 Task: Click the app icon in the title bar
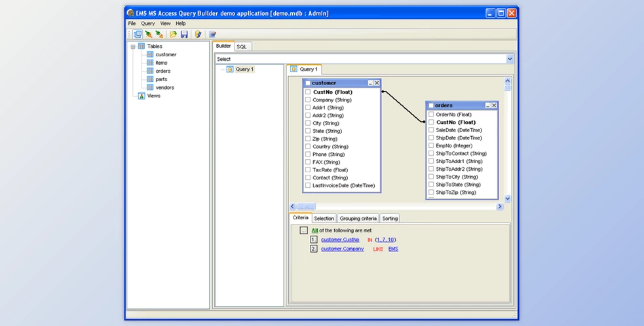tap(130, 13)
